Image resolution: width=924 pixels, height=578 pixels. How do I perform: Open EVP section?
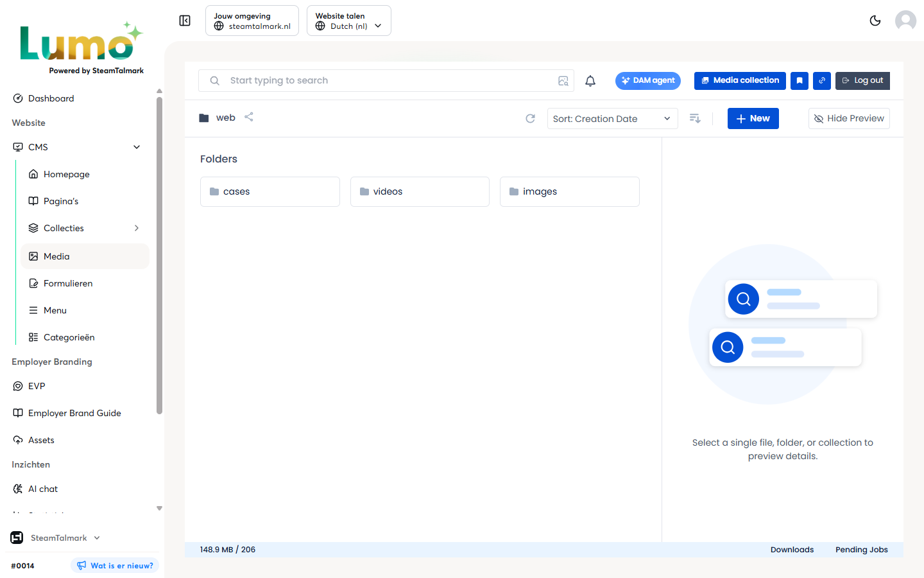[30, 386]
